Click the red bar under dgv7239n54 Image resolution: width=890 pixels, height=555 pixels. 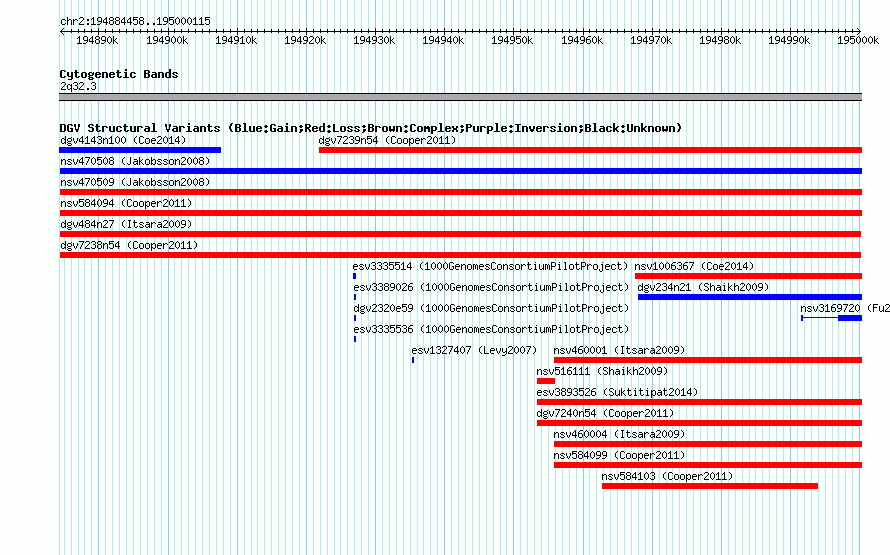pyautogui.click(x=590, y=150)
